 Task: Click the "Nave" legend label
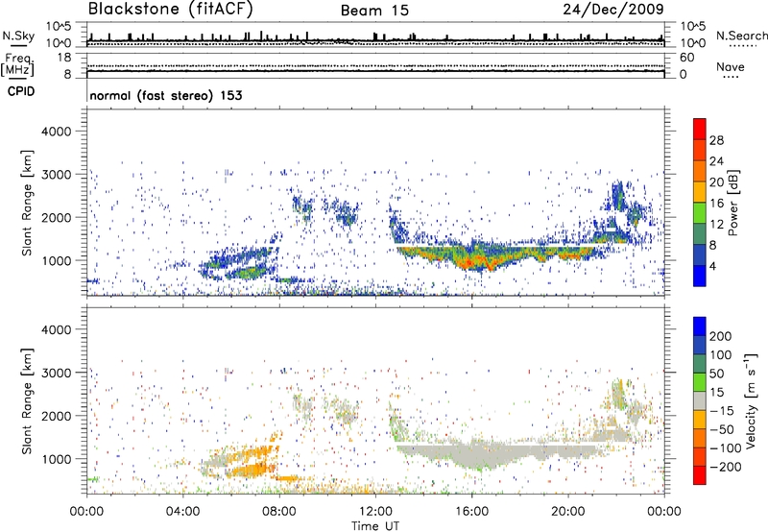coord(731,67)
